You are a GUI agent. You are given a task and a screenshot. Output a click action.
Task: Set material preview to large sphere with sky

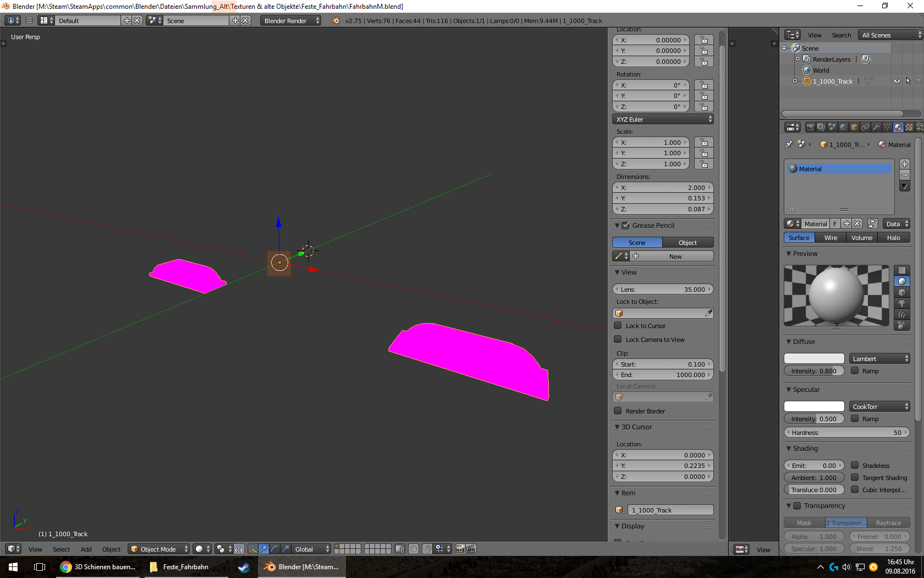coord(902,325)
